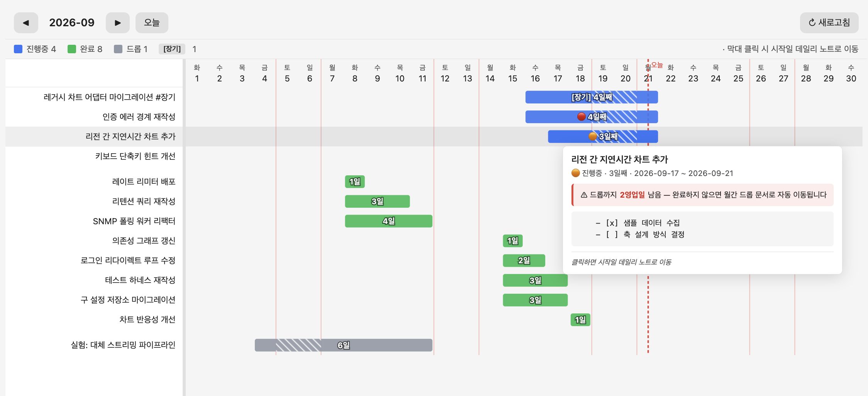868x396 pixels.
Task: Click the 1일 bar for 차트 반응성 개선
Action: (580, 320)
